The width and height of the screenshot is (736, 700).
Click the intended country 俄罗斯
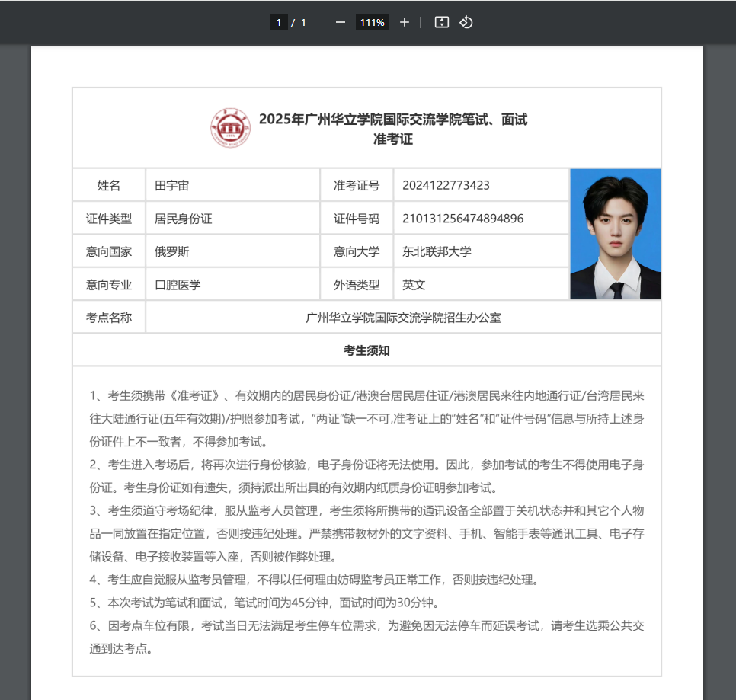171,251
